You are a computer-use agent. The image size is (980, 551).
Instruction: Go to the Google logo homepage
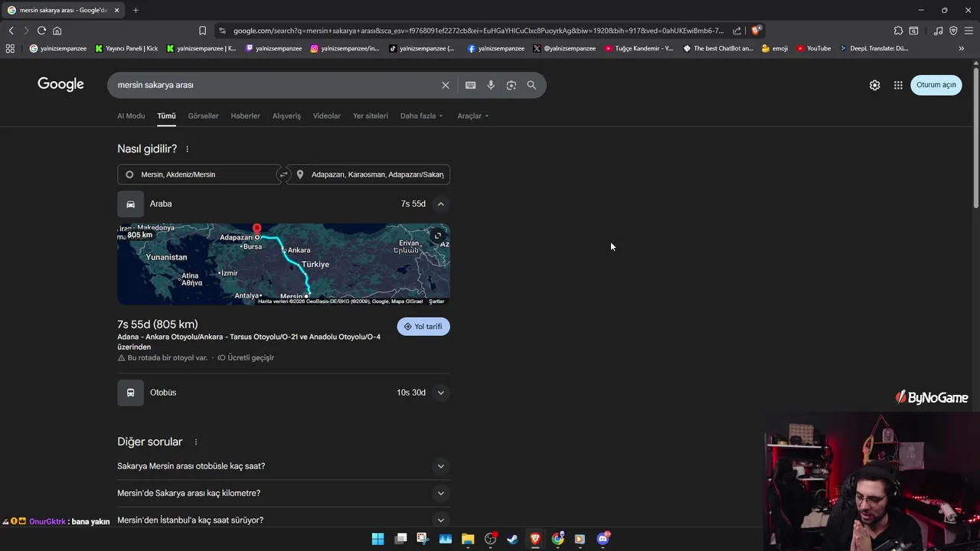[x=60, y=84]
